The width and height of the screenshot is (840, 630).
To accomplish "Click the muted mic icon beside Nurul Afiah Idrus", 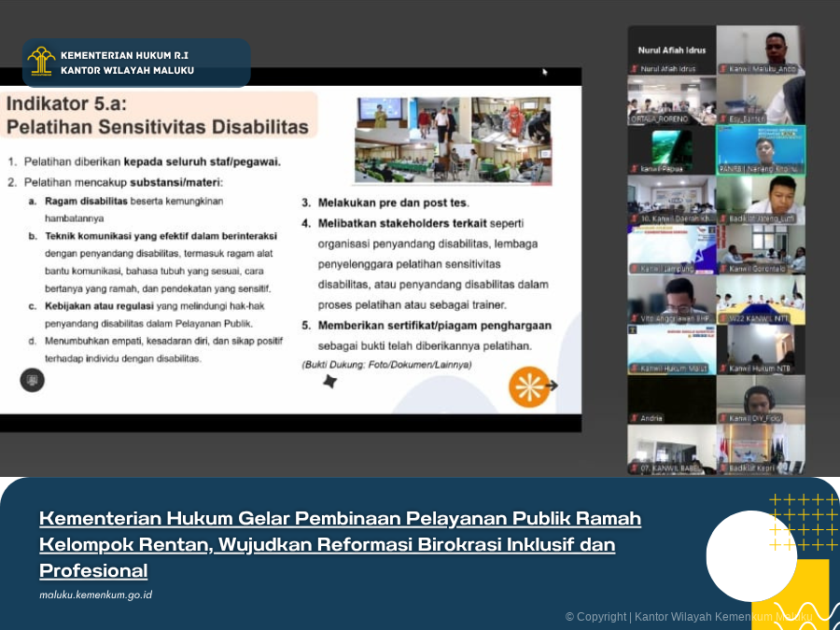I will tap(635, 69).
